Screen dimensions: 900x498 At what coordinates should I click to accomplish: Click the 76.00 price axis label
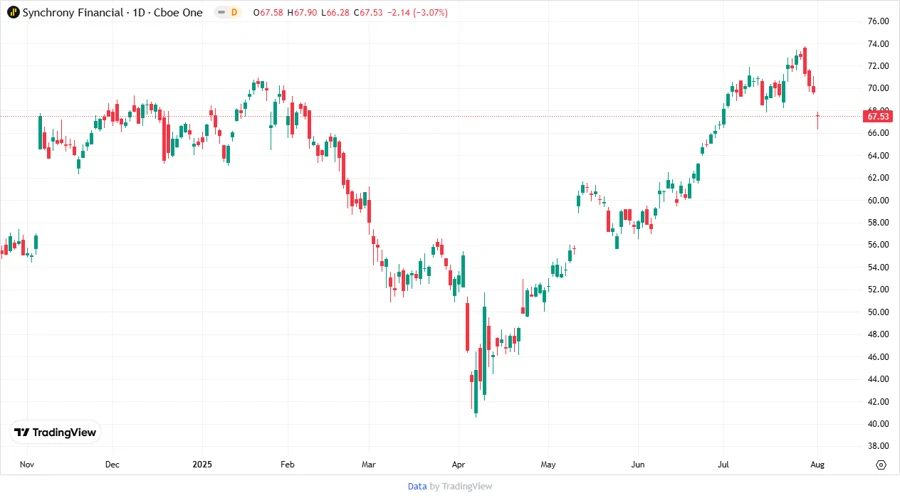[878, 21]
